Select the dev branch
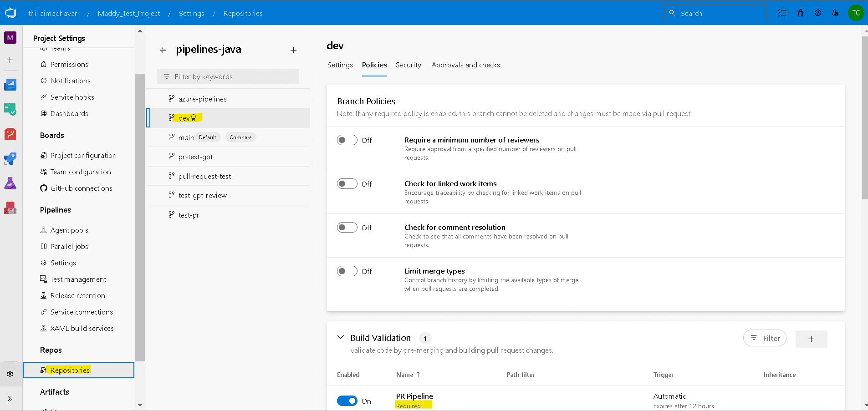868x411 pixels. click(x=228, y=117)
